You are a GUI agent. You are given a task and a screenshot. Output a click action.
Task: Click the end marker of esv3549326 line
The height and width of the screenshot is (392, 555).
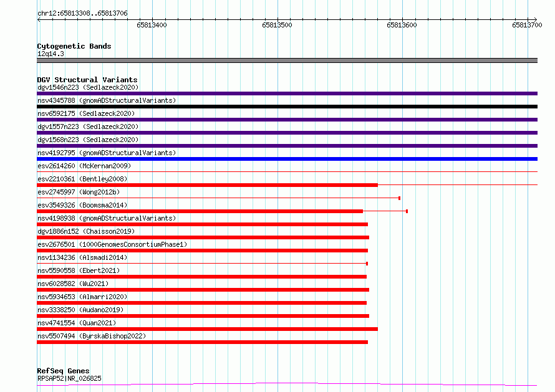pyautogui.click(x=407, y=211)
